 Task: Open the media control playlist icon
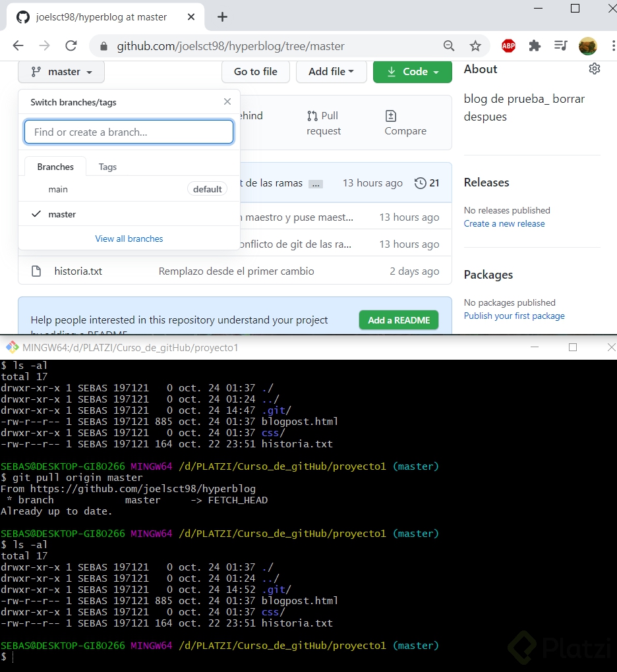click(x=561, y=45)
